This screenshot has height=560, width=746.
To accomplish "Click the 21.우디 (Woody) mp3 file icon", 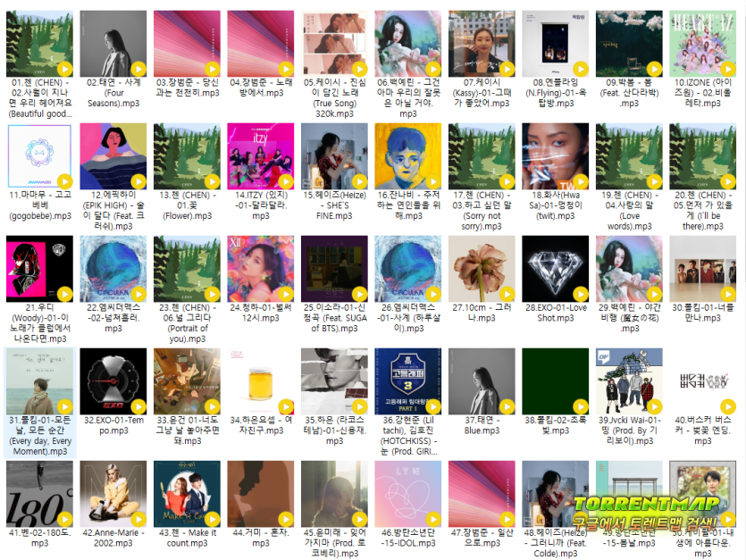I will coord(39,269).
